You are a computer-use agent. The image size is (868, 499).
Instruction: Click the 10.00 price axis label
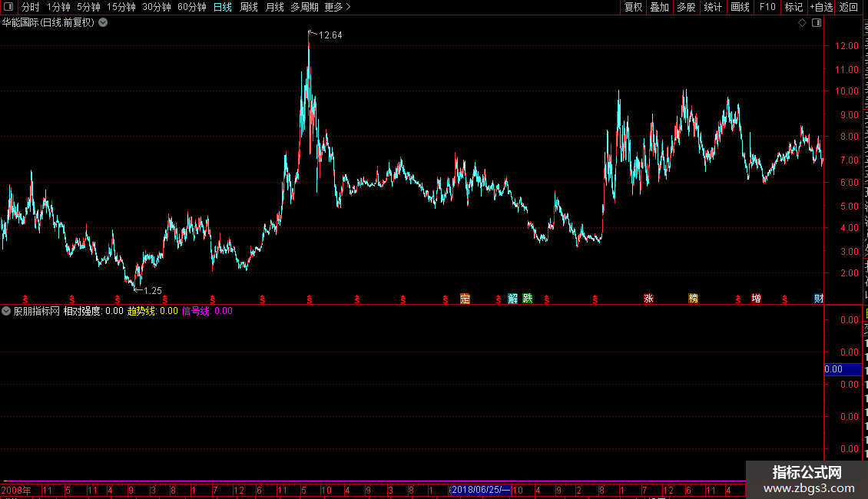[846, 91]
